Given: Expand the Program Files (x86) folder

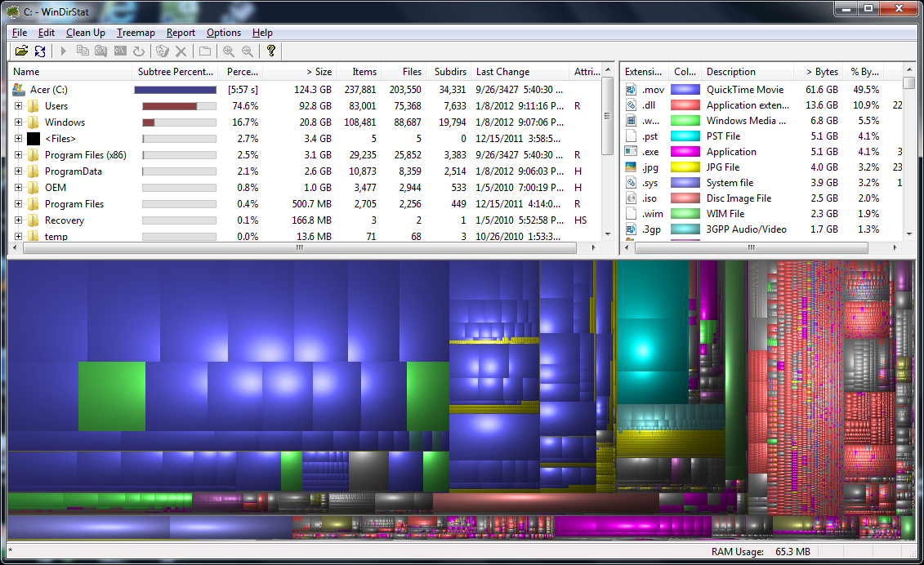Looking at the screenshot, I should 18,154.
